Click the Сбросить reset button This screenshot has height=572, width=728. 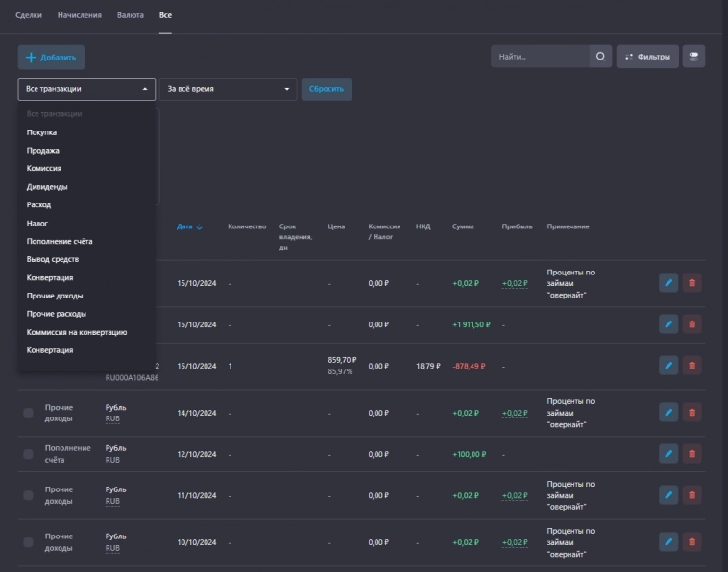(327, 89)
